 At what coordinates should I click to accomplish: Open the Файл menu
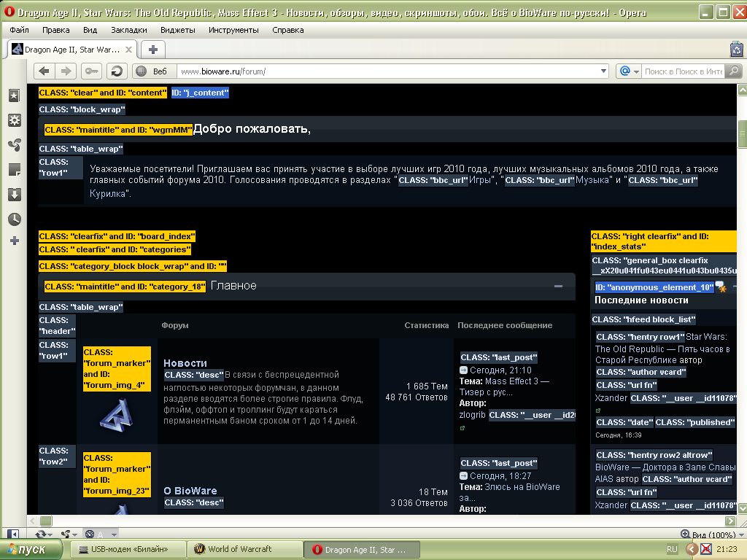pyautogui.click(x=20, y=30)
